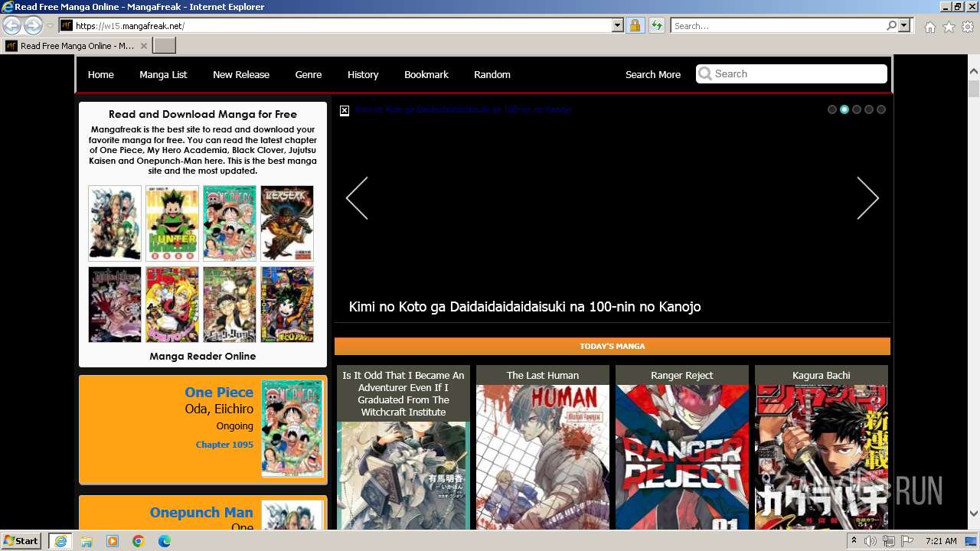Screen dimensions: 980x551
Task: Open the Jujutsu Kaisen cover thumbnail
Action: click(115, 305)
